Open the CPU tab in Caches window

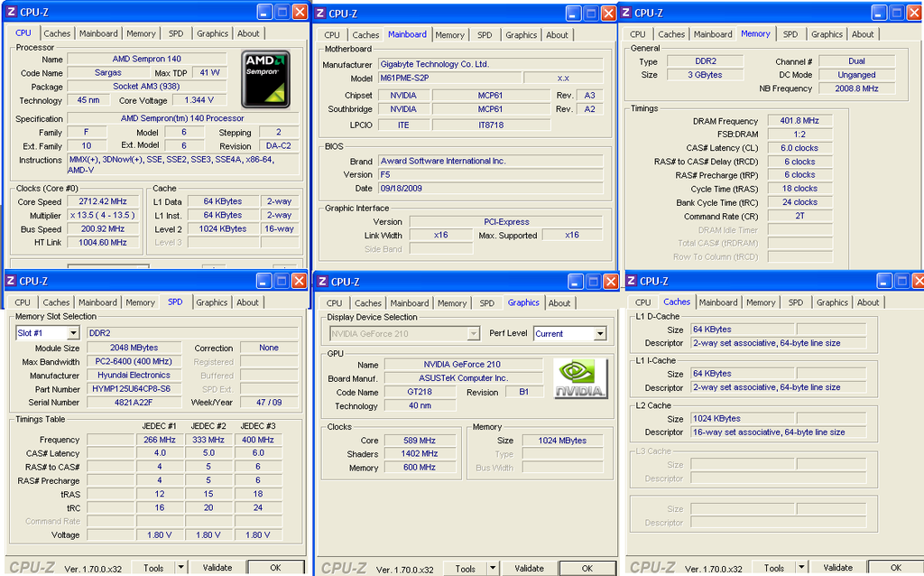click(642, 302)
